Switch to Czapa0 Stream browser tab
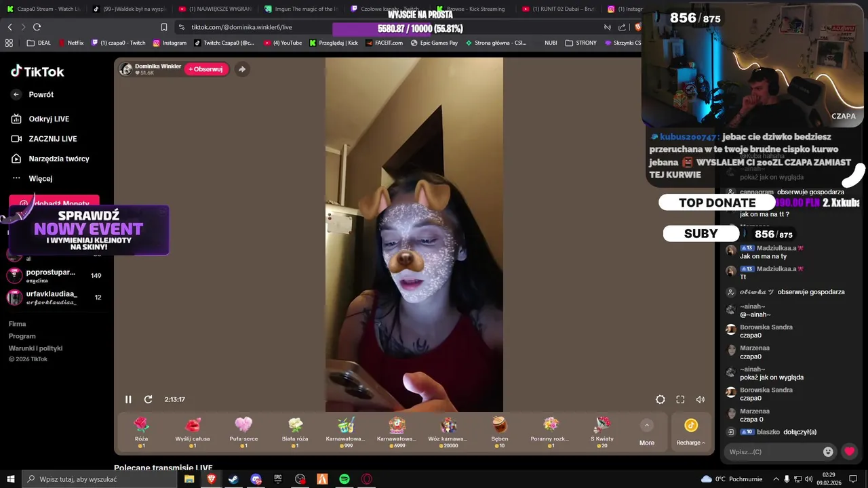868x488 pixels. pos(42,9)
